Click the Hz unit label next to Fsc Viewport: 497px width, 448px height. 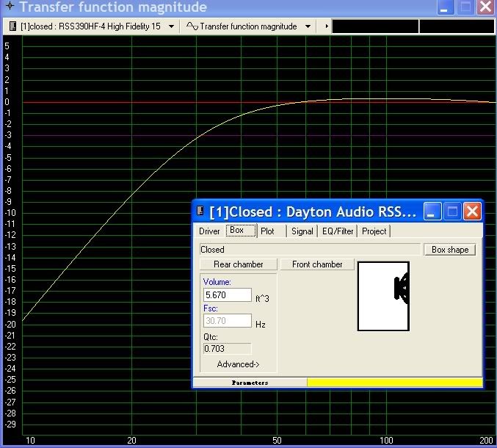point(260,325)
